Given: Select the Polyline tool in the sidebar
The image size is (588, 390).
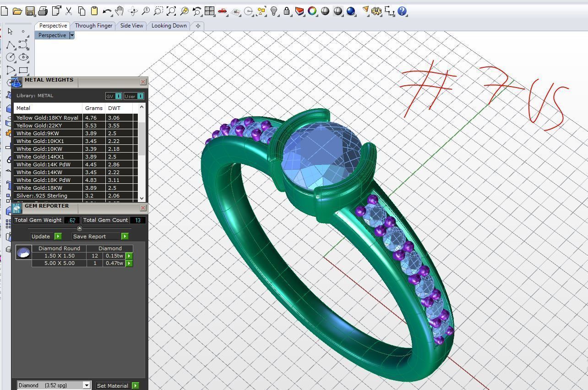Looking at the screenshot, I should [10, 44].
